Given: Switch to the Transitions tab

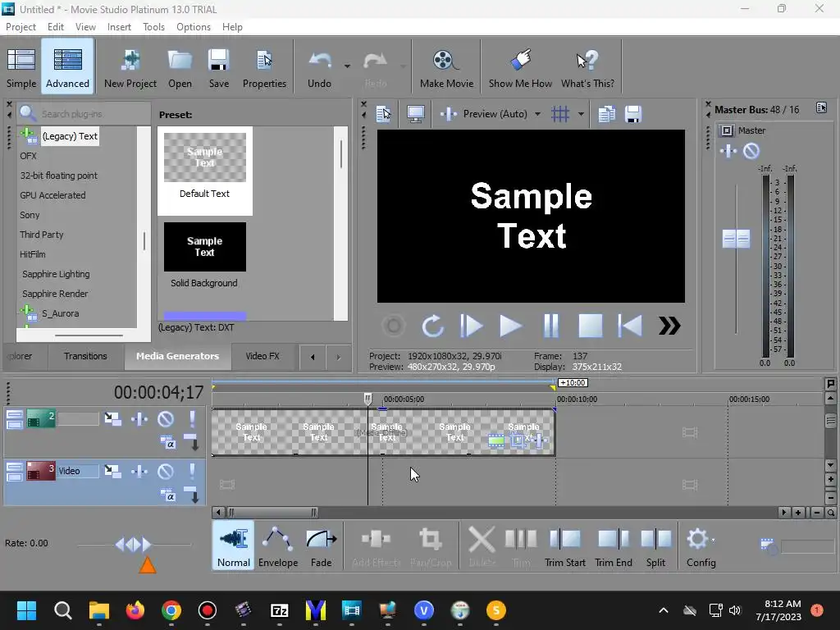Looking at the screenshot, I should tap(85, 356).
